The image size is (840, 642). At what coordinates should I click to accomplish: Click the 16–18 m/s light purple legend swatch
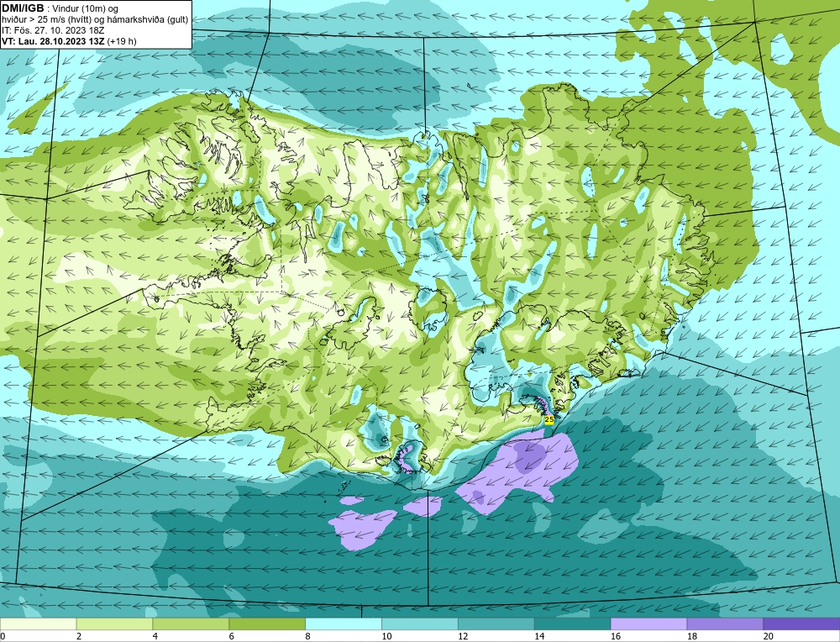[648, 624]
